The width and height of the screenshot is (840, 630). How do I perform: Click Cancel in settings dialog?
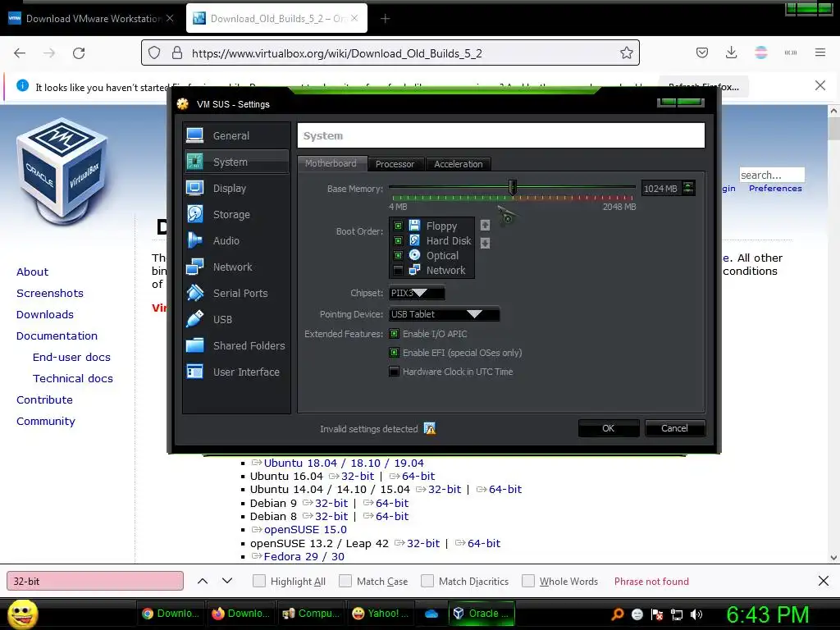point(675,428)
